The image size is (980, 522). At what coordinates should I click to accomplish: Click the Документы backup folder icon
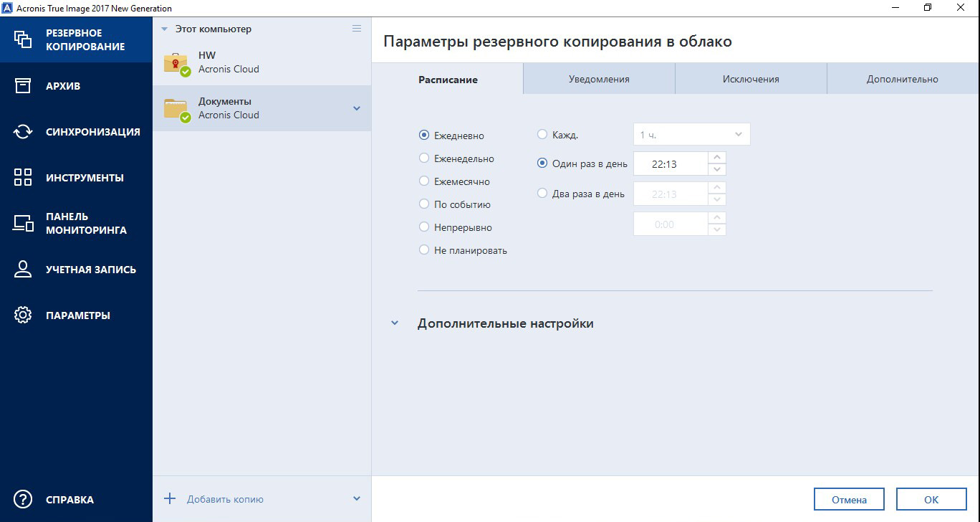tap(177, 110)
